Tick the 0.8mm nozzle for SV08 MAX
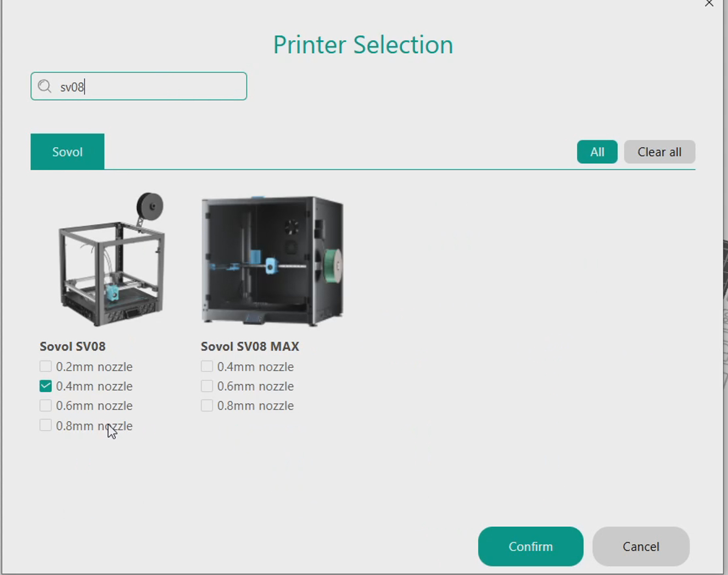The height and width of the screenshot is (575, 728). [207, 406]
